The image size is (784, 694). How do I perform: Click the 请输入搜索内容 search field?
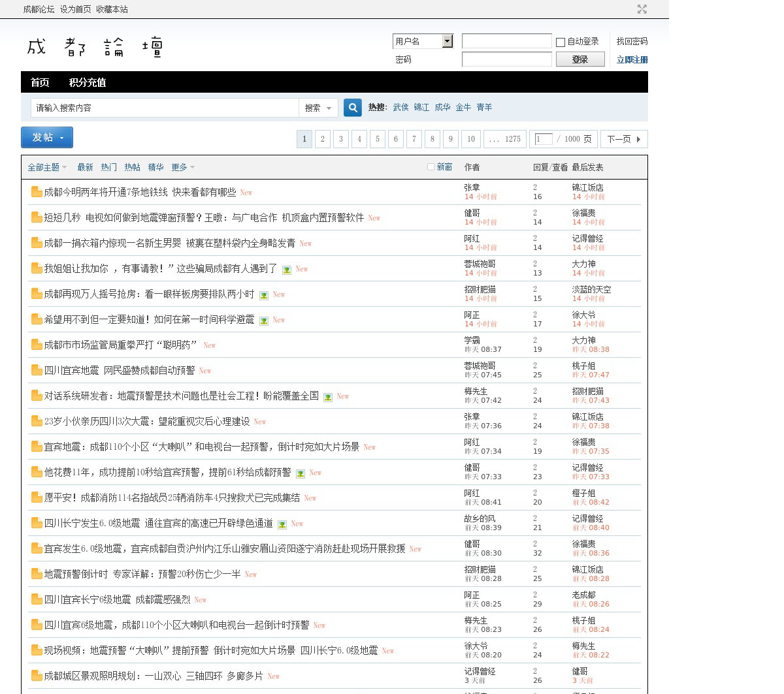tap(165, 108)
